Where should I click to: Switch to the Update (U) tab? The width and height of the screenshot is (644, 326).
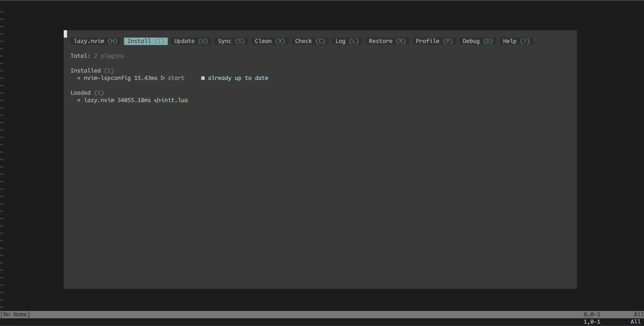tap(191, 41)
